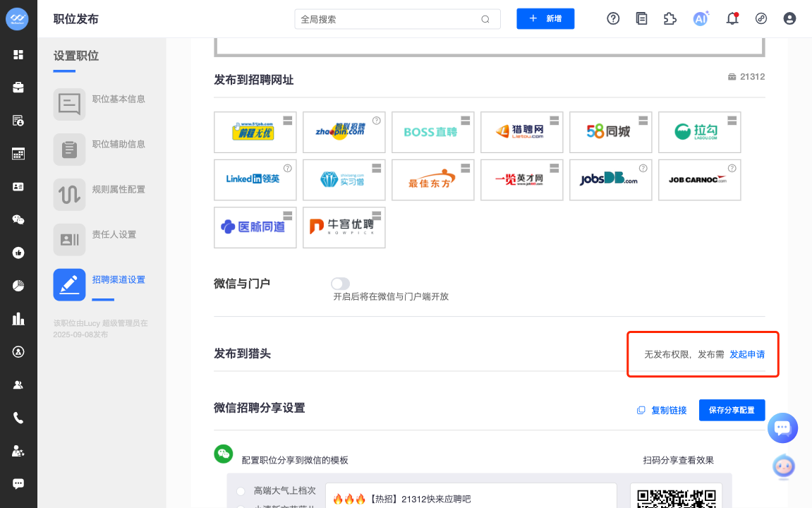Viewport: 812px width, 508px height.
Task: Click the ID card icon in sidebar
Action: click(x=18, y=186)
